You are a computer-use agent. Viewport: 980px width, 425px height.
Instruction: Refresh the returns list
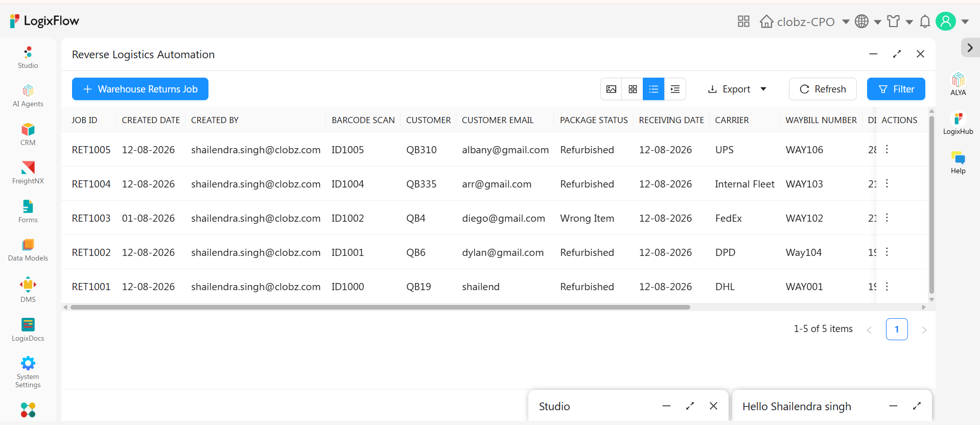pyautogui.click(x=823, y=89)
